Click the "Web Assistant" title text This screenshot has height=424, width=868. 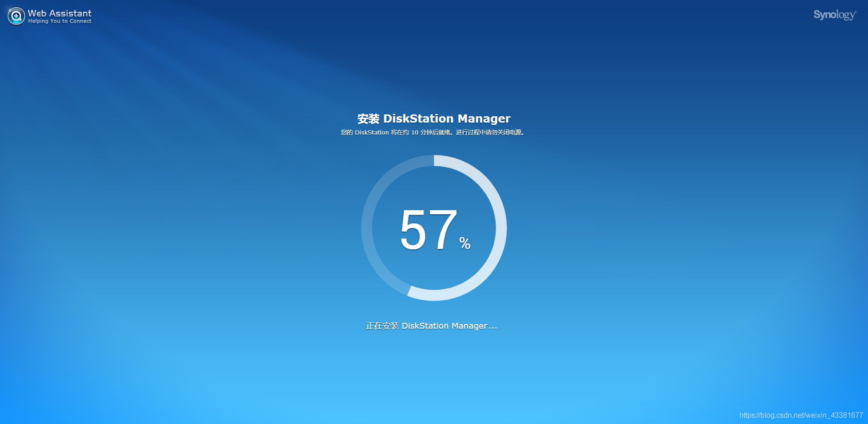click(x=59, y=13)
